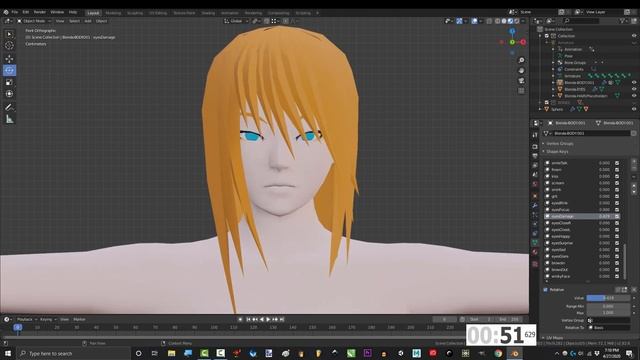640x360 pixels.
Task: Select the Transform tool
Action: [x=9, y=94]
